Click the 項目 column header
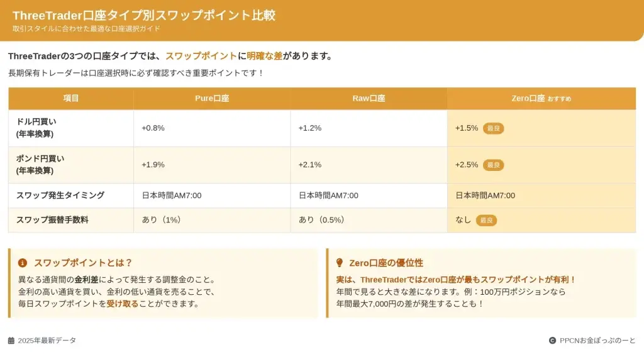Viewport: 644px width, 362px height. click(x=71, y=98)
